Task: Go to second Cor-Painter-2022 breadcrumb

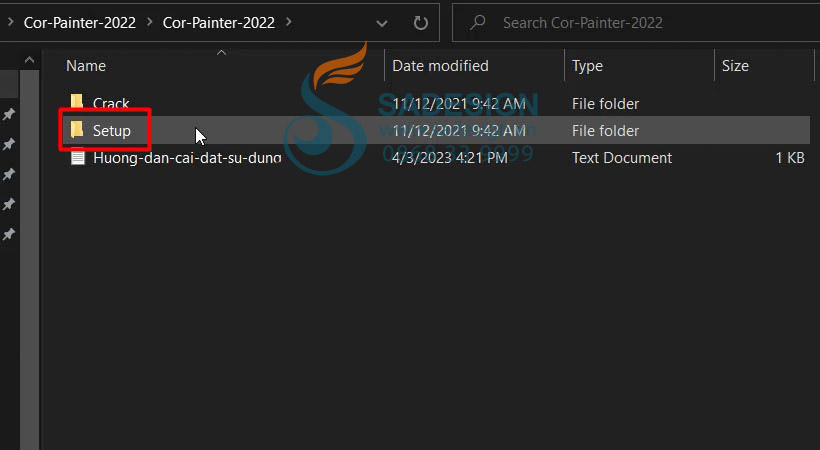Action: pyautogui.click(x=219, y=22)
